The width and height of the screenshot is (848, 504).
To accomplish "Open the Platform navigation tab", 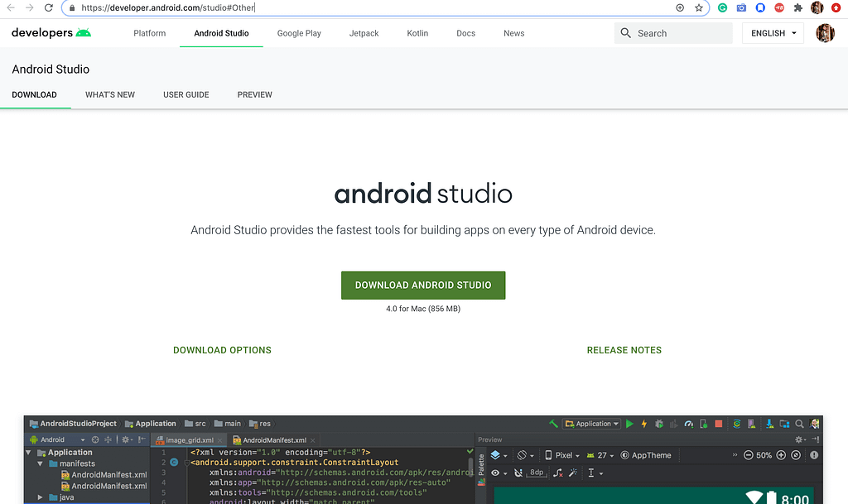I will (150, 33).
